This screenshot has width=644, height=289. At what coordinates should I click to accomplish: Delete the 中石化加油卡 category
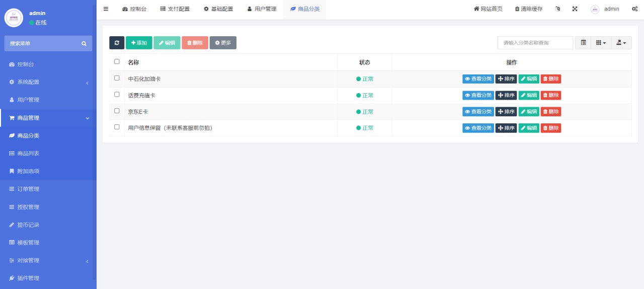click(551, 79)
